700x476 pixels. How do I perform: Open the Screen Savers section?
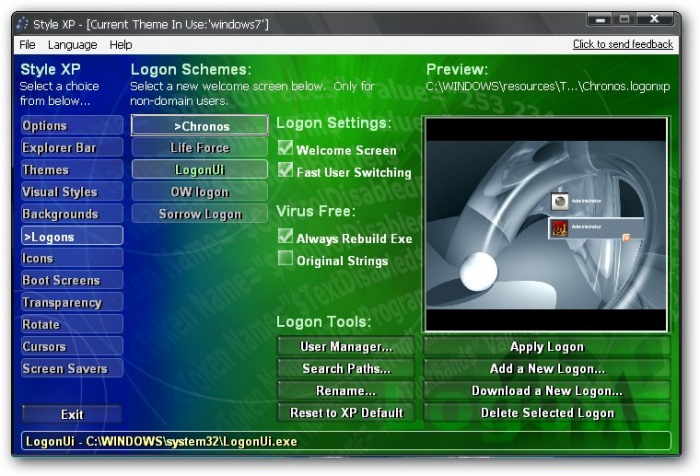(x=72, y=369)
